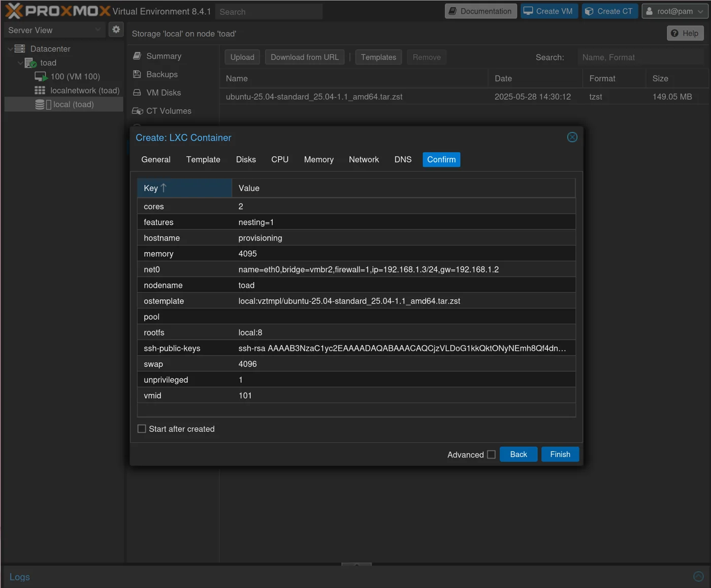Click the Back button
The image size is (711, 588).
pyautogui.click(x=518, y=454)
